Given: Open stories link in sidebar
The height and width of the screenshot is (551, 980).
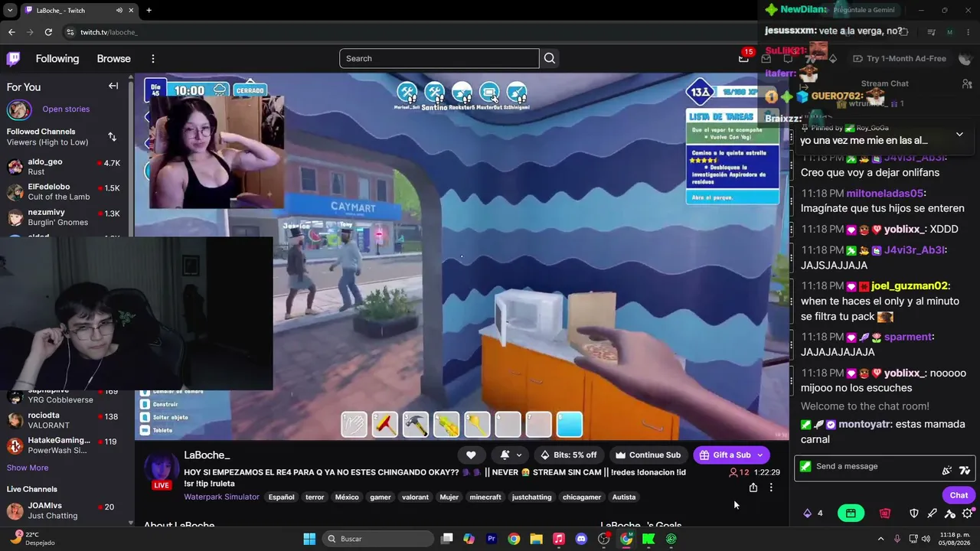Looking at the screenshot, I should pos(66,109).
